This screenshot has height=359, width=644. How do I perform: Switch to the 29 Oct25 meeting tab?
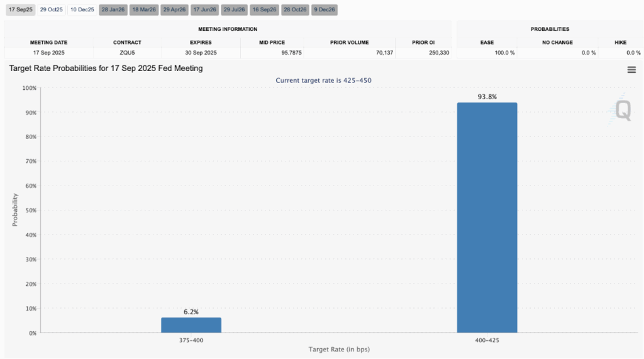(x=51, y=9)
